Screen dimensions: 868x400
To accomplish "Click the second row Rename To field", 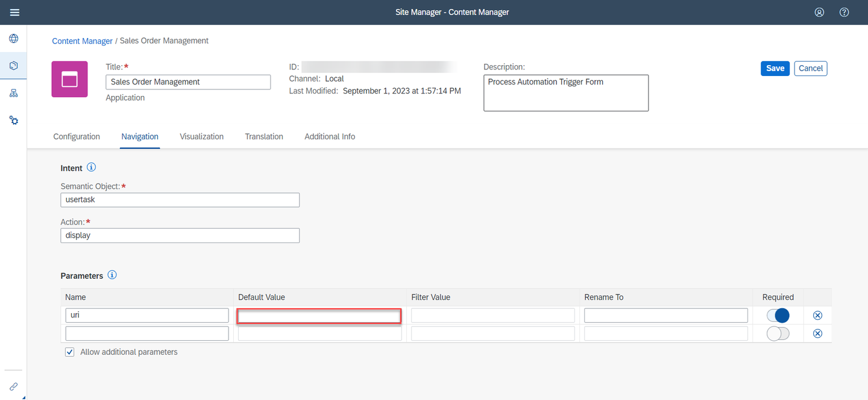I will point(666,334).
